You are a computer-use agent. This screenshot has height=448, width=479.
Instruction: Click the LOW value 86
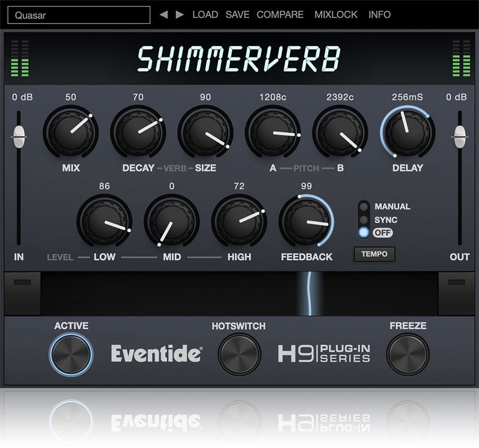point(104,186)
